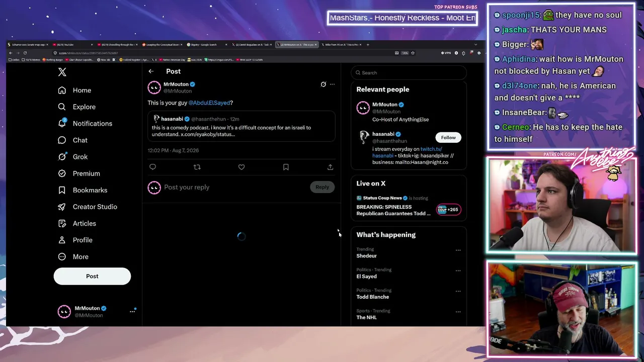644x362 pixels.
Task: Click the Grok icon on the post
Action: (x=324, y=84)
